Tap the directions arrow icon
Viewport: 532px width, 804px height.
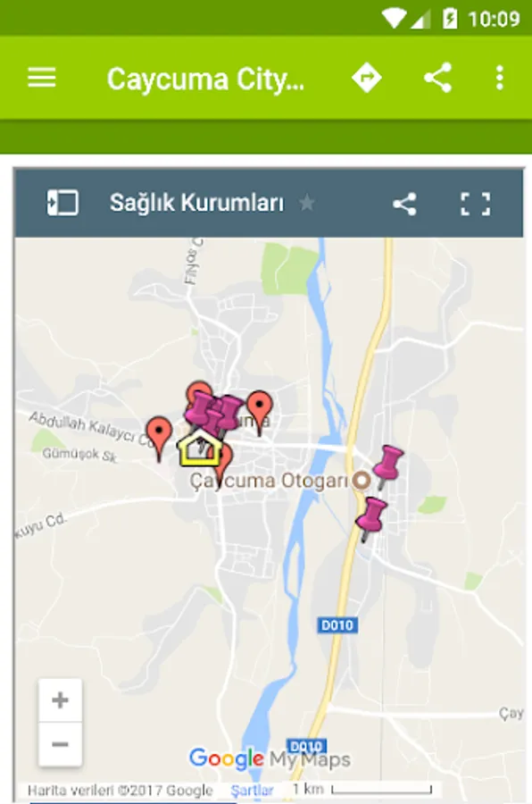pyautogui.click(x=367, y=78)
